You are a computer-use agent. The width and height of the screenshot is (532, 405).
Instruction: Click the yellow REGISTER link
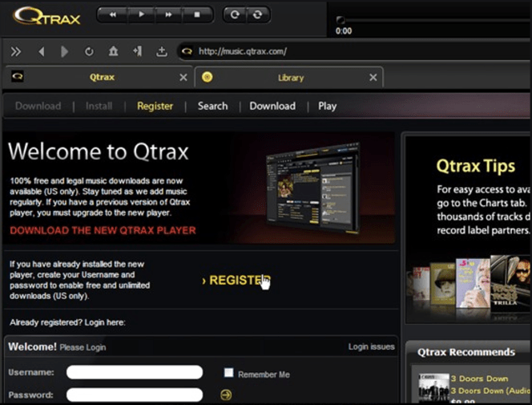pos(236,281)
